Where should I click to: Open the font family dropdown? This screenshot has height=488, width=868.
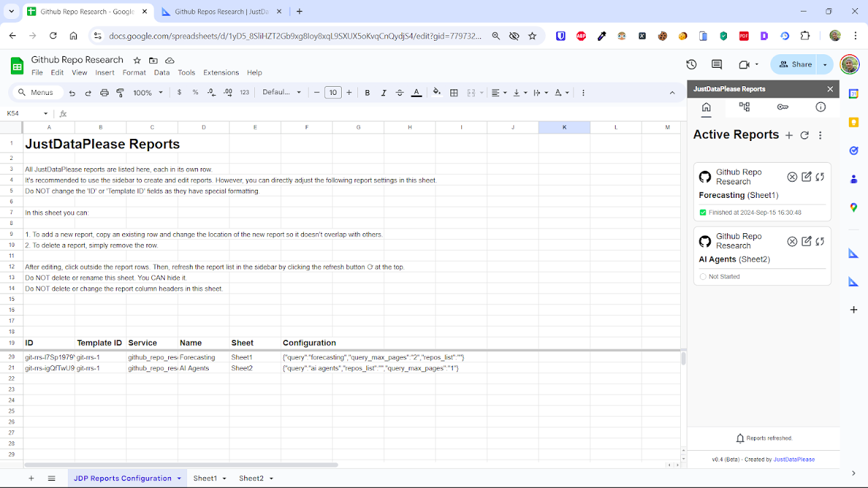(282, 93)
